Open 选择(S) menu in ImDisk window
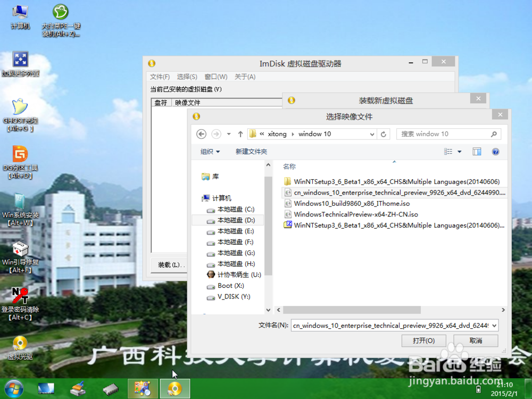Viewport: 532px width, 399px height. 187,77
